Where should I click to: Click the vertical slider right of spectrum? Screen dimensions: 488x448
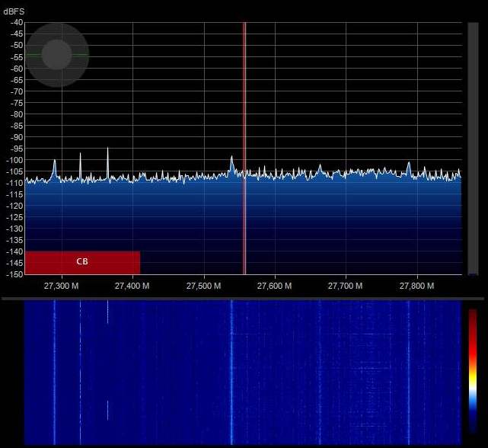tap(473, 149)
